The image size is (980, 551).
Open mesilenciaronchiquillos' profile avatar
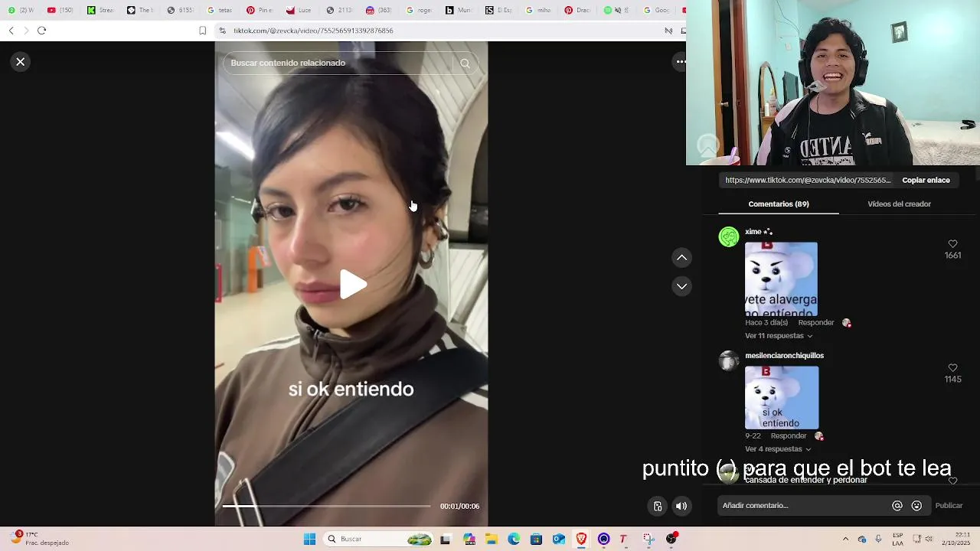[729, 360]
